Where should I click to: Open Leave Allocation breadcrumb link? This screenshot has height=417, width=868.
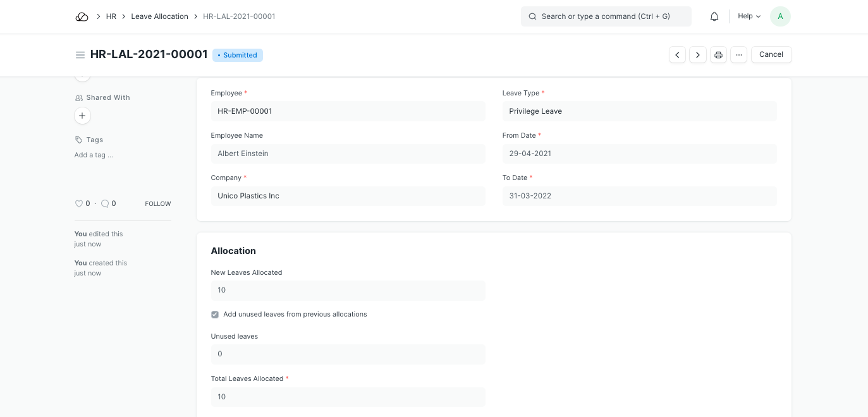click(159, 16)
